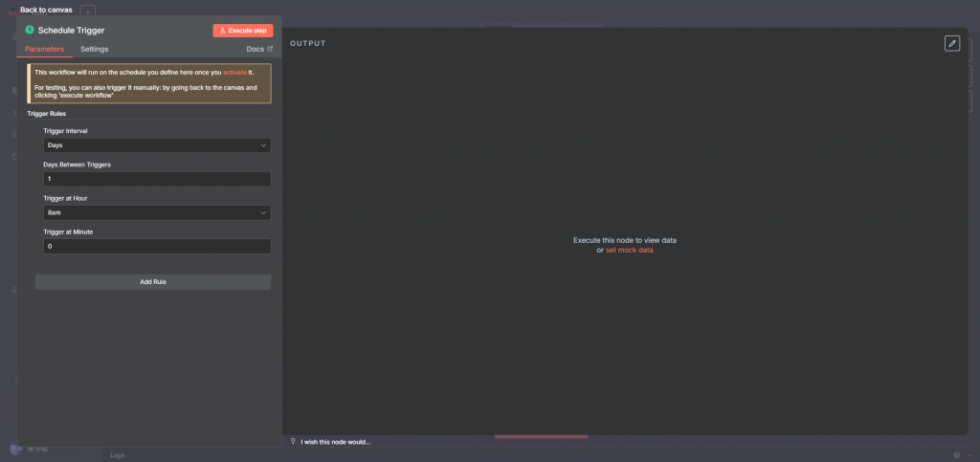Click the user avatar in sidebar

click(15, 449)
